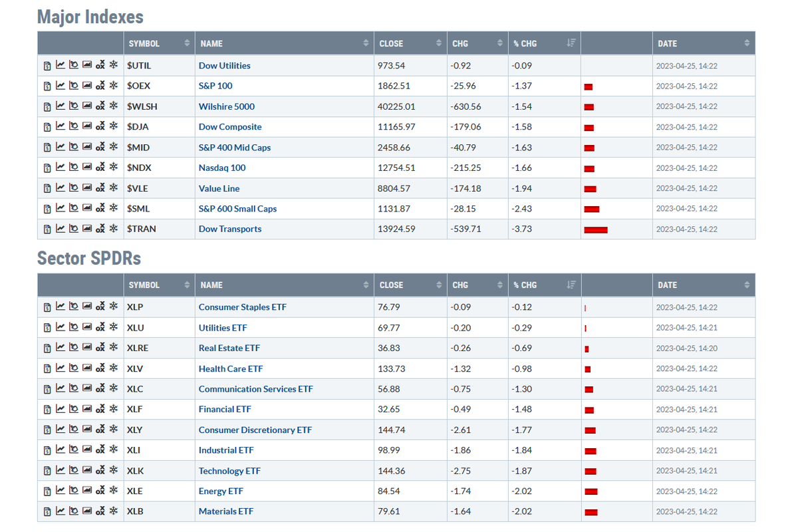
Task: Open the Materials ETF link
Action: pos(226,511)
